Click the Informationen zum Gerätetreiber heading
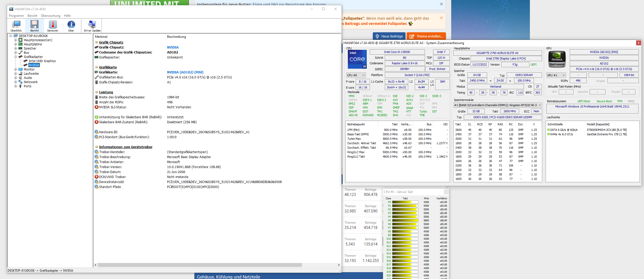644x279 pixels. (126, 147)
